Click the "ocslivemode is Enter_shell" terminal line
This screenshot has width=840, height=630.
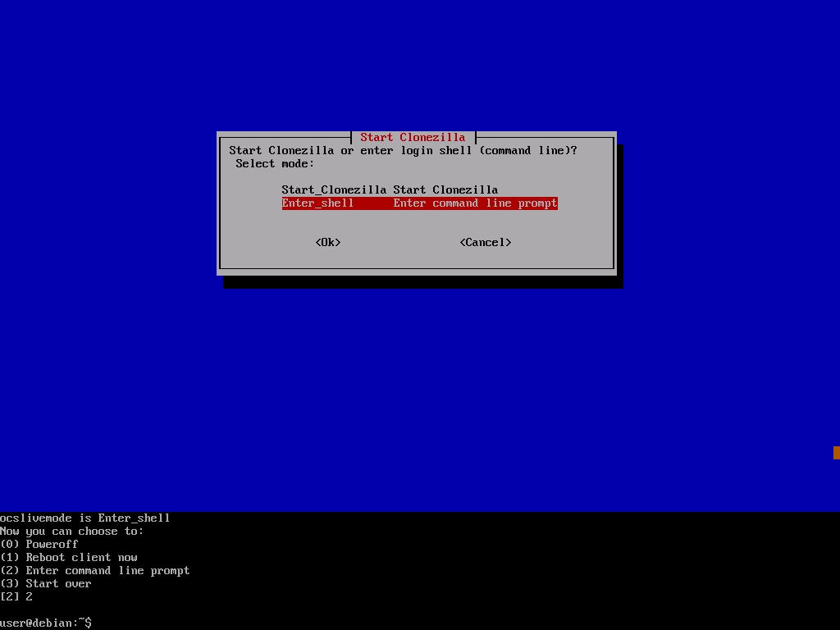click(x=85, y=518)
